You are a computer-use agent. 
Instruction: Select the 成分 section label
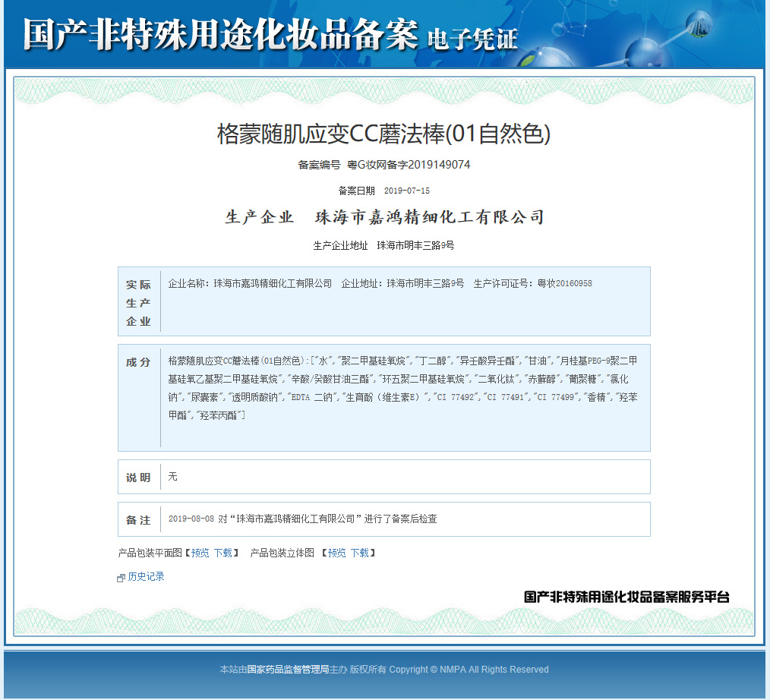coord(138,362)
